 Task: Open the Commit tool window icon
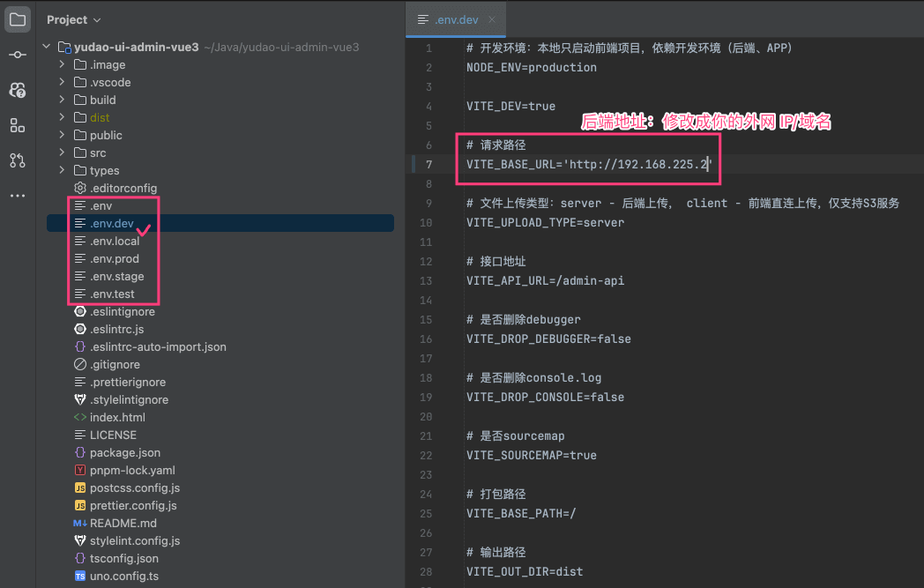[18, 55]
